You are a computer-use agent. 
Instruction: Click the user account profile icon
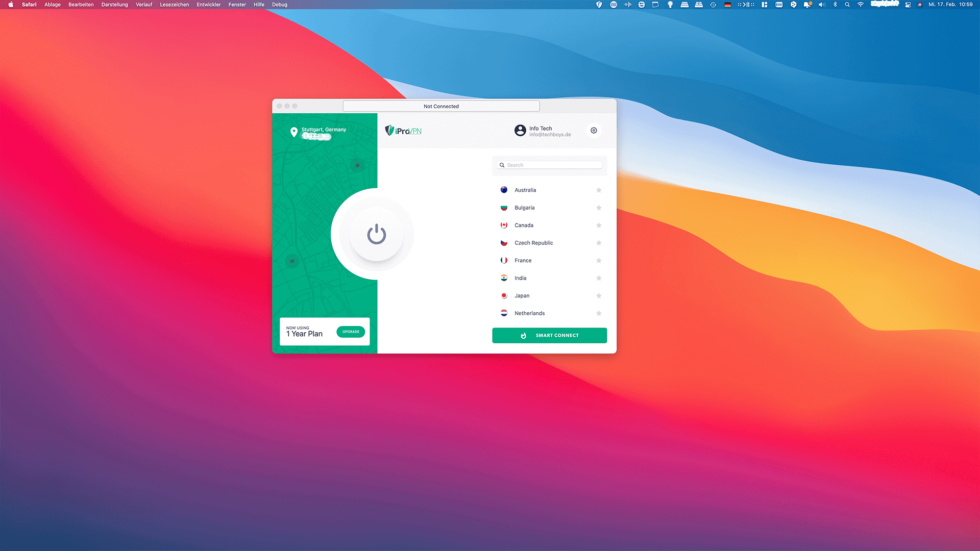520,131
